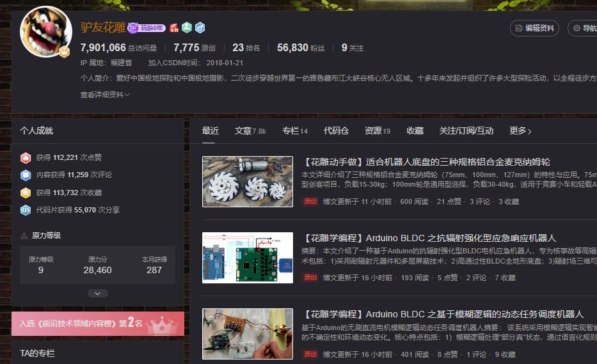Click the purple 码龄8年 badge
The image size is (597, 364).
[147, 28]
